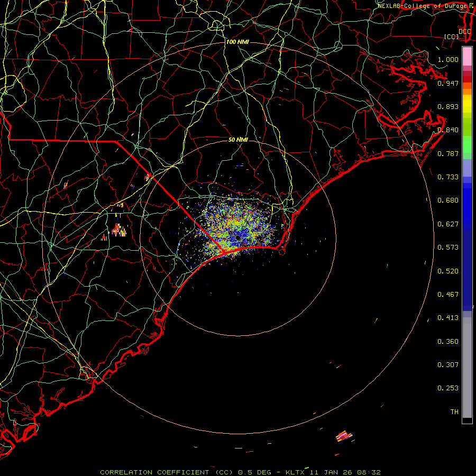Select the 0.307 legend value

pyautogui.click(x=448, y=365)
